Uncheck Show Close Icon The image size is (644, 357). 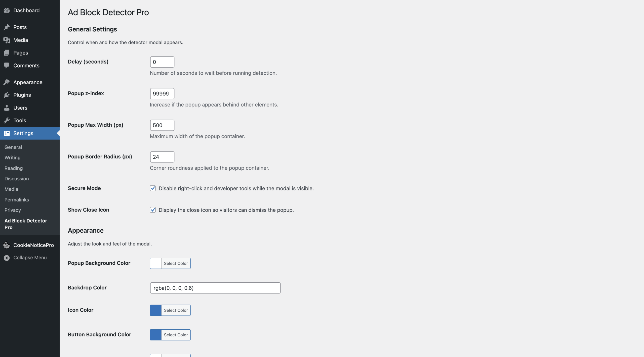click(153, 210)
